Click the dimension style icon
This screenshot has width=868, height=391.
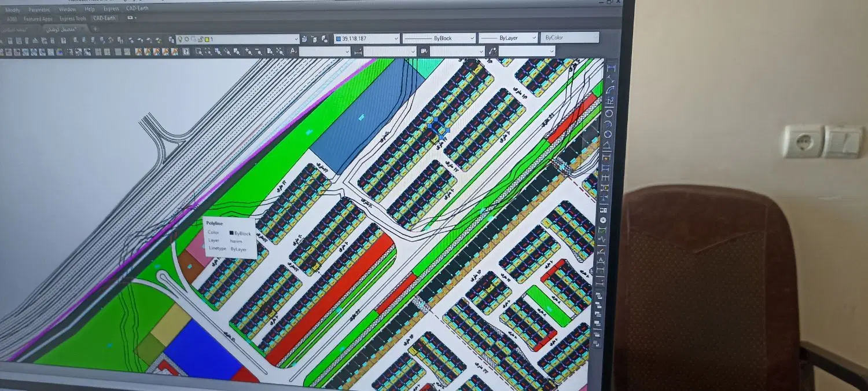357,52
